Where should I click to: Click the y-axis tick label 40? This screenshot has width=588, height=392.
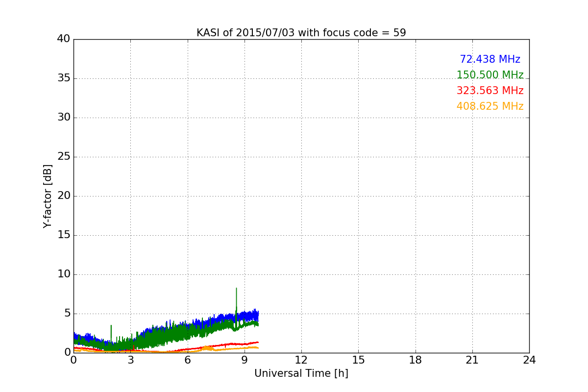pos(64,39)
